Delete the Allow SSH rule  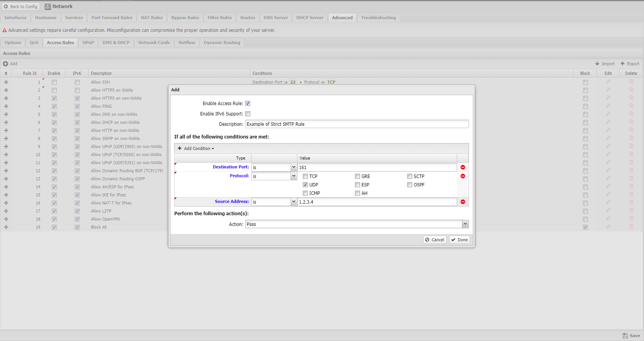coord(631,82)
